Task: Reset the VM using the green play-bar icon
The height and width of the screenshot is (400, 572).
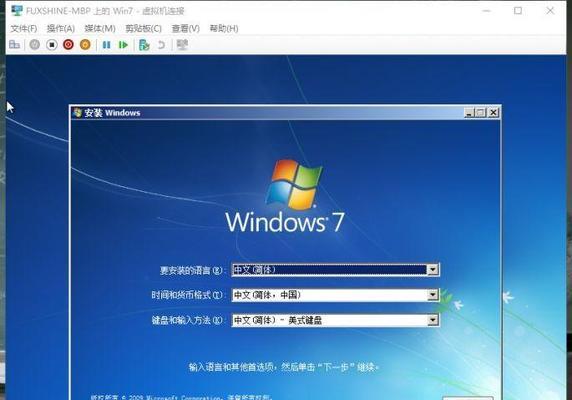Action: coord(123,45)
